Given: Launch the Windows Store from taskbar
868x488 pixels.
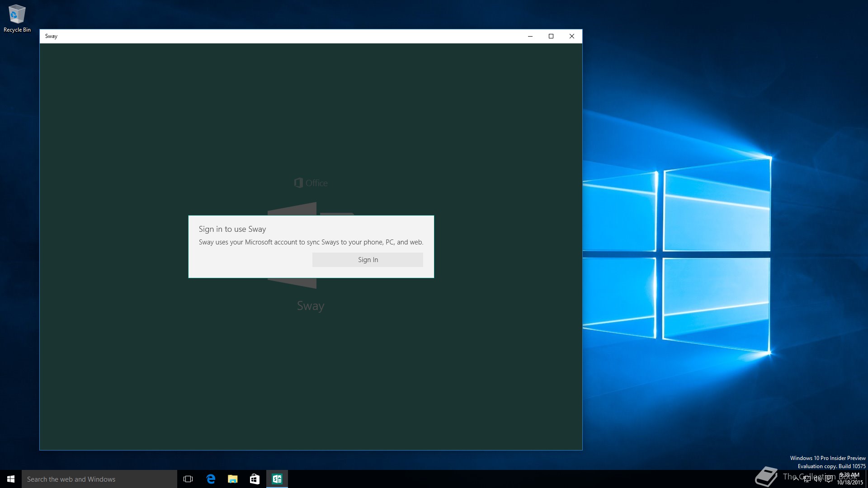Looking at the screenshot, I should point(255,479).
